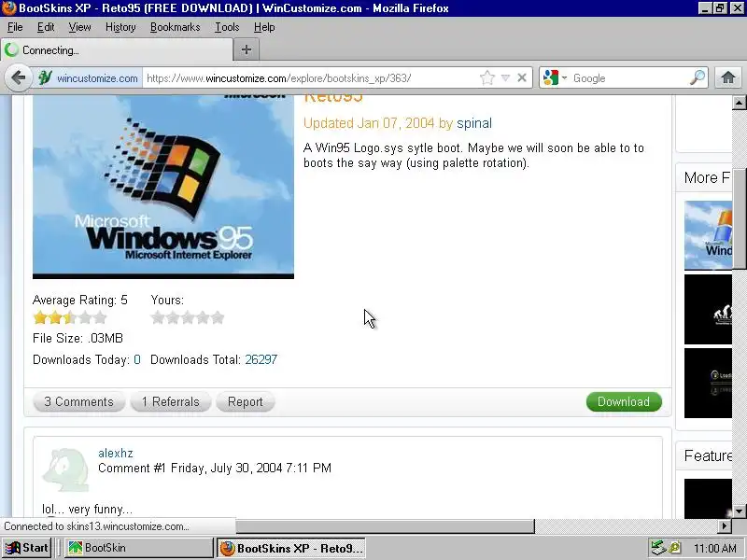Bookmark this page with the star icon
747x560 pixels.
(x=487, y=77)
